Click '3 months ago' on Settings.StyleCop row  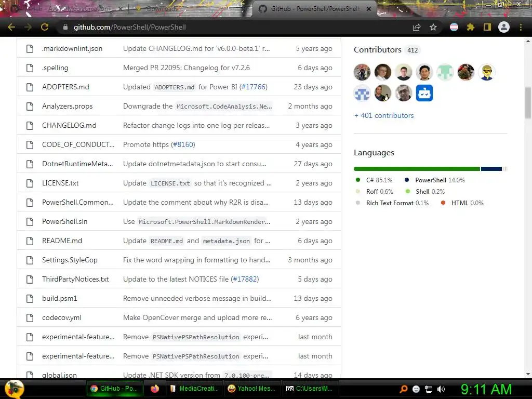[310, 260]
